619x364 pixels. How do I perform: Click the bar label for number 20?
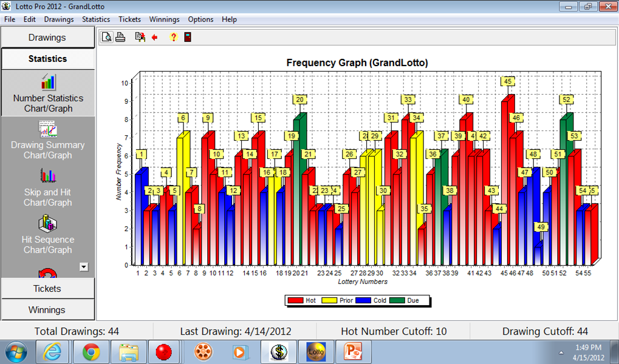coord(299,99)
